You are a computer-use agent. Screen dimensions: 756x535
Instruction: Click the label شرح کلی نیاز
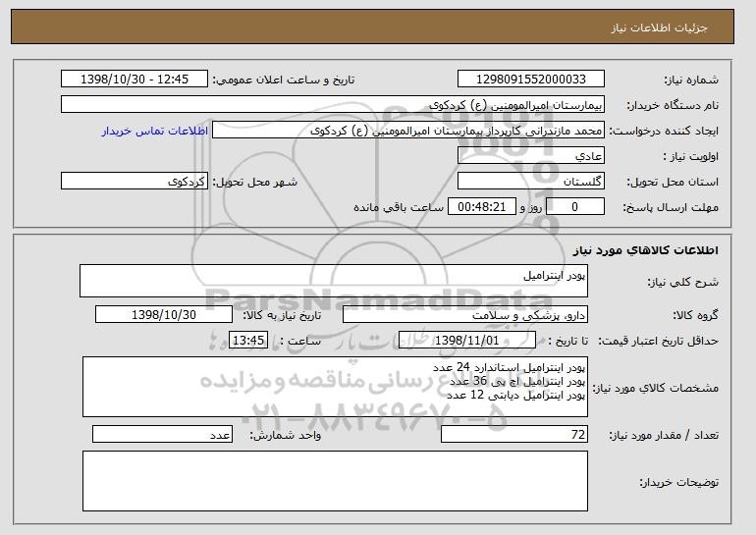[683, 283]
